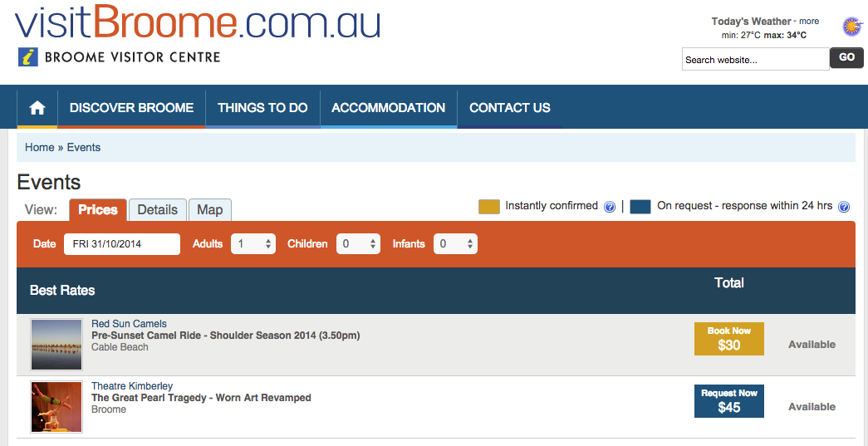
Task: Expand the Adults dropdown
Action: [253, 244]
